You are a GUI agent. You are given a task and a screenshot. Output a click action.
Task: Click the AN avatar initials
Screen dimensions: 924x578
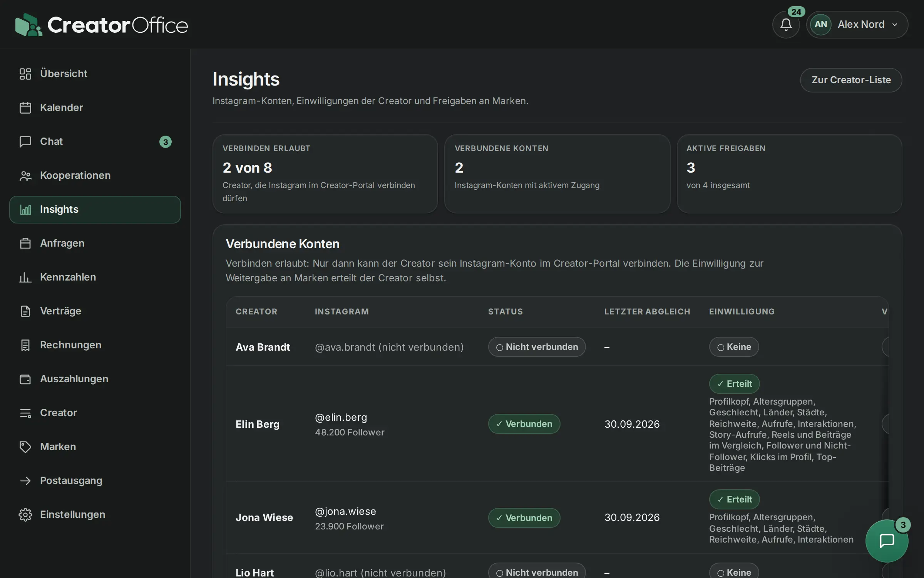click(x=821, y=24)
